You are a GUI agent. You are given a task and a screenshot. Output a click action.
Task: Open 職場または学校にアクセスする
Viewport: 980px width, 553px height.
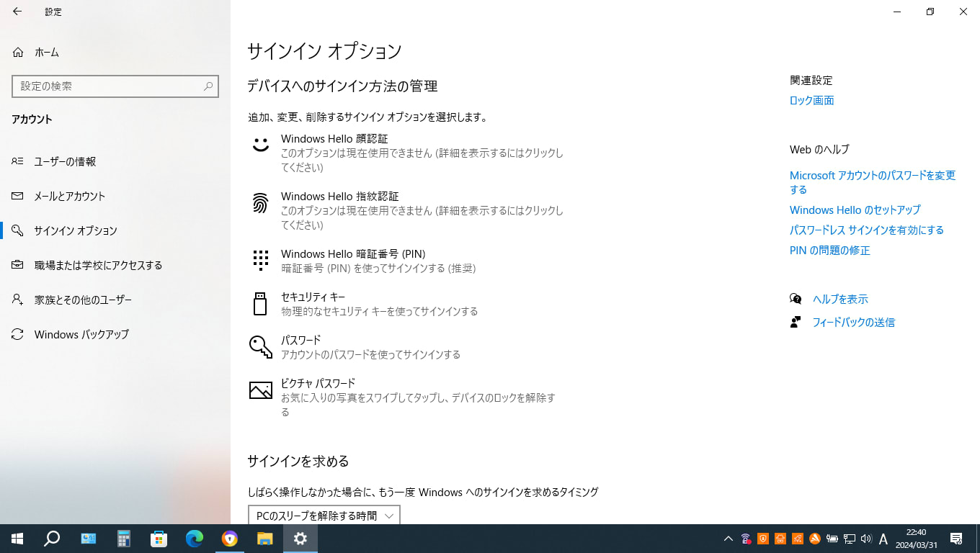pos(115,265)
